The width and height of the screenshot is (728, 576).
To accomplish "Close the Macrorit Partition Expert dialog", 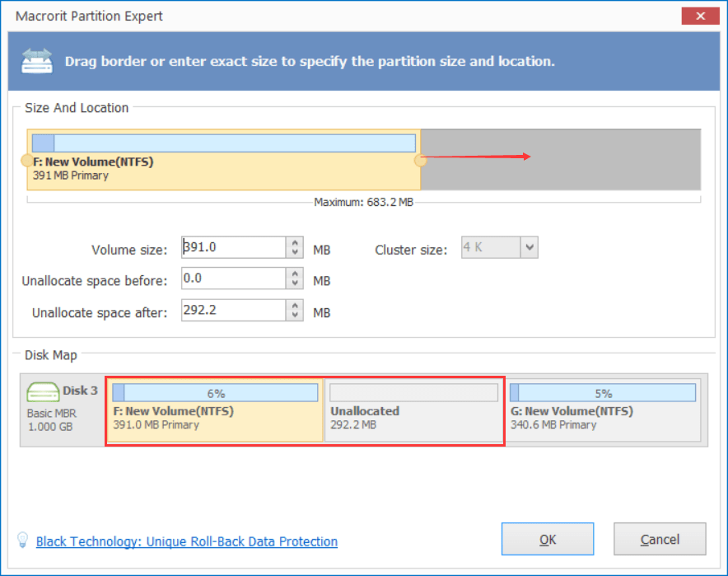I will tap(700, 16).
